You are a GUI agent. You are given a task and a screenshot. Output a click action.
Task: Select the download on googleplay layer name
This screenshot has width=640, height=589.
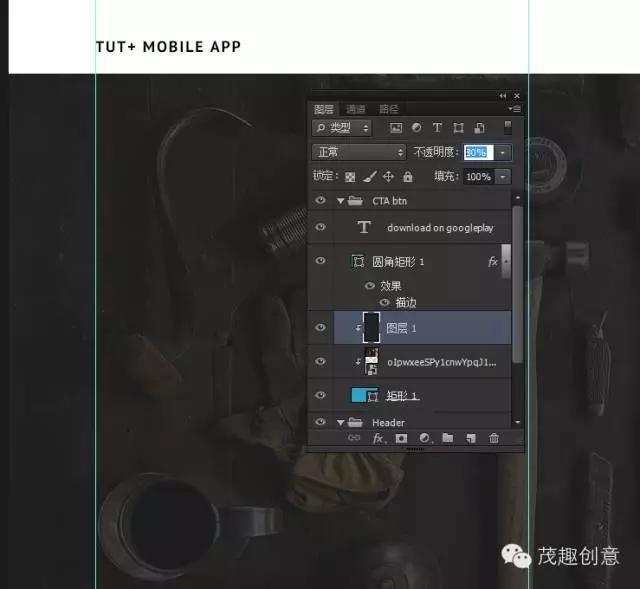click(440, 228)
